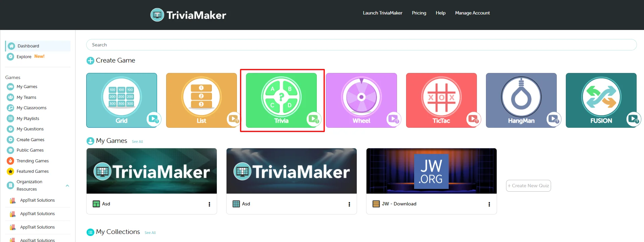644x242 pixels.
Task: Click the My Playlists sidebar icon
Action: 10,119
